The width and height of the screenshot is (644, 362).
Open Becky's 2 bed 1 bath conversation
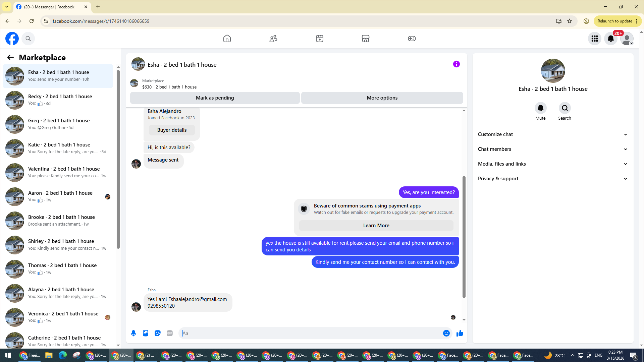tap(58, 100)
